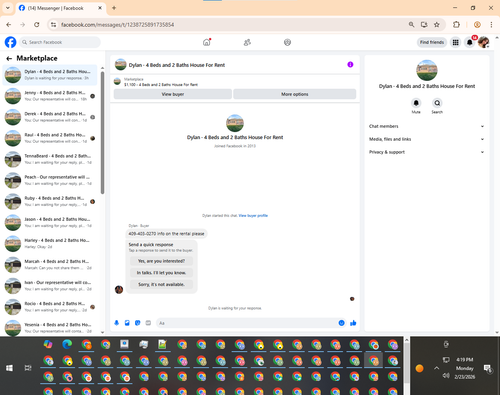This screenshot has width=500, height=395.
Task: Open the View buyer profile link
Action: coord(253,216)
